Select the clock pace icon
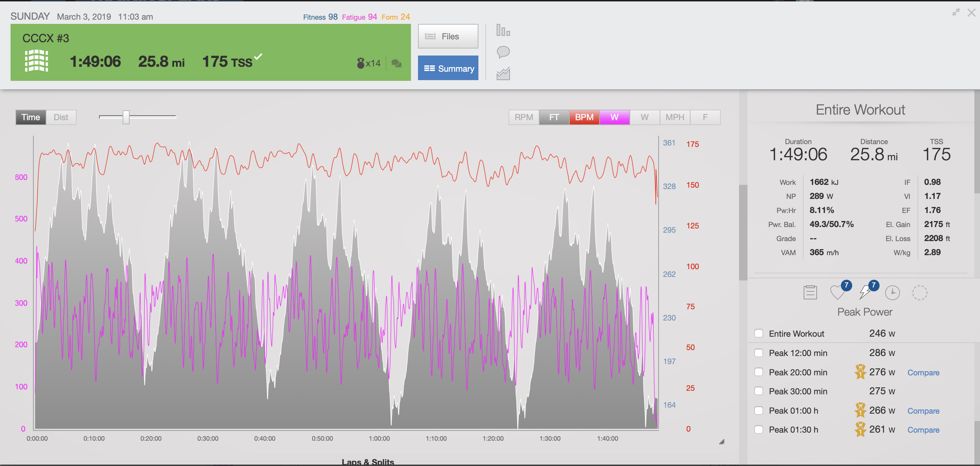The image size is (980, 466). 892,293
